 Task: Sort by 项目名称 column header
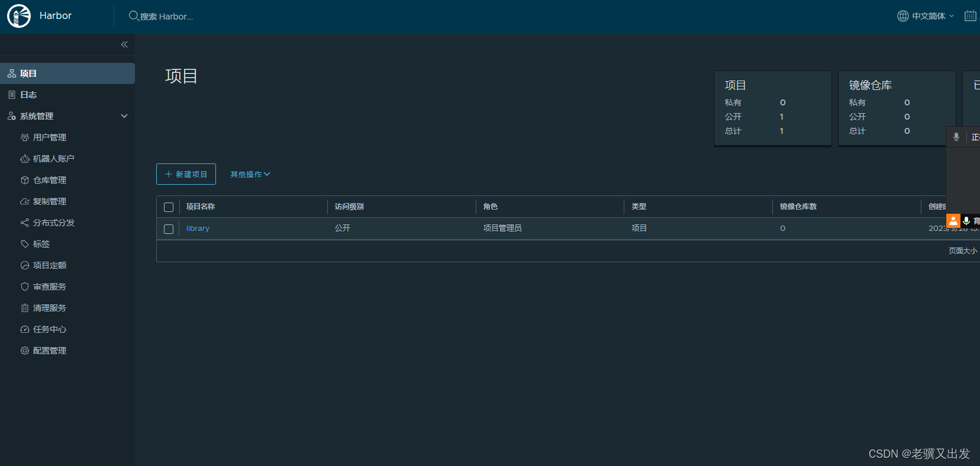pos(201,207)
